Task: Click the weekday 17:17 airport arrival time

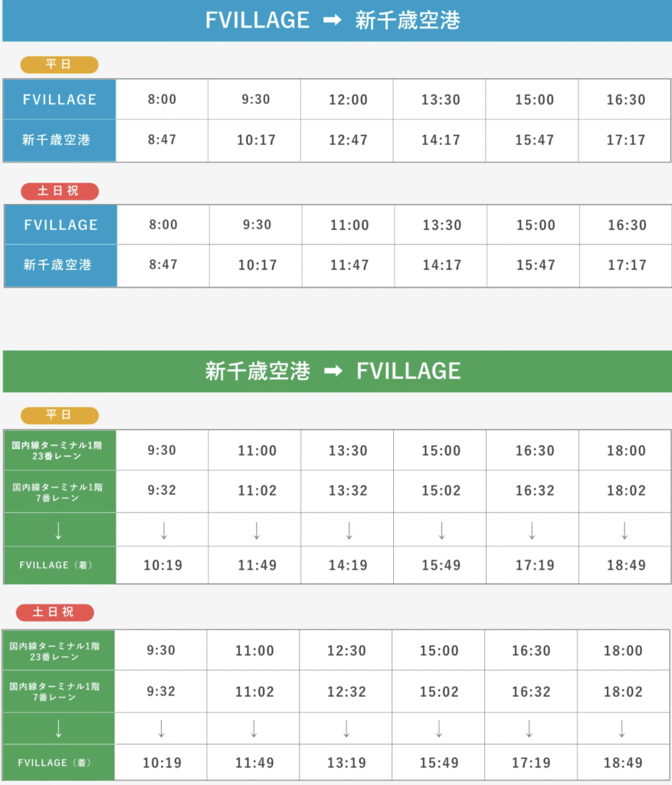Action: click(625, 140)
